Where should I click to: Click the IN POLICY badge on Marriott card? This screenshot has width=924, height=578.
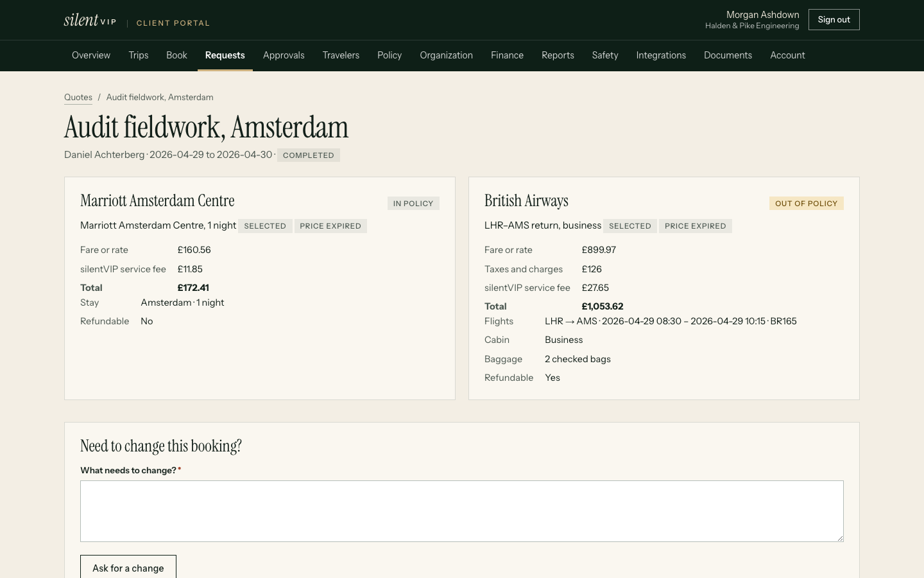click(x=413, y=204)
